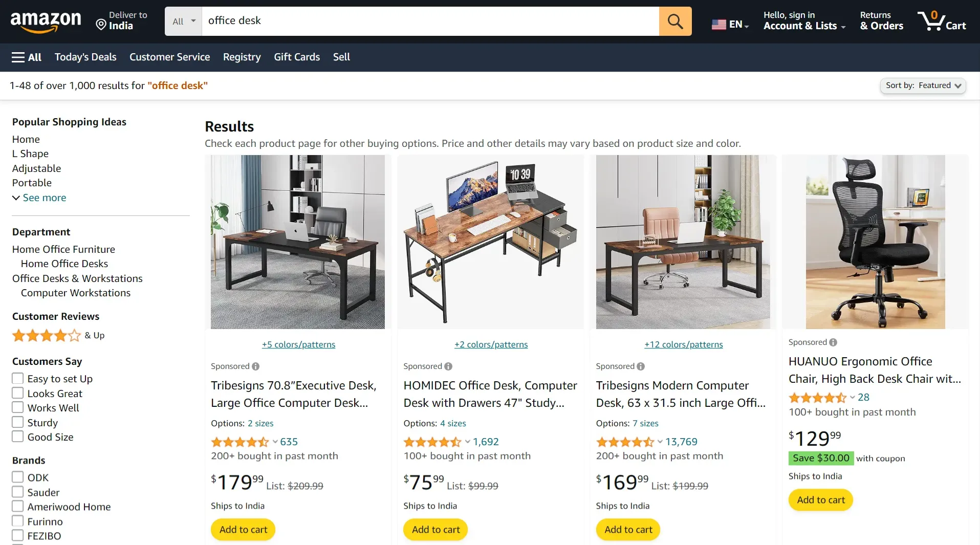Open the hamburger All menu

27,57
